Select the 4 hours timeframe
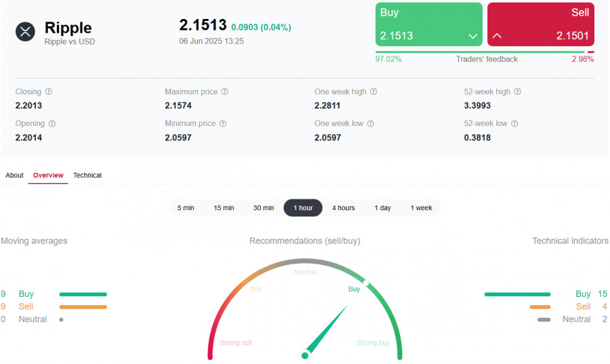Image resolution: width=610 pixels, height=364 pixels. (x=344, y=208)
